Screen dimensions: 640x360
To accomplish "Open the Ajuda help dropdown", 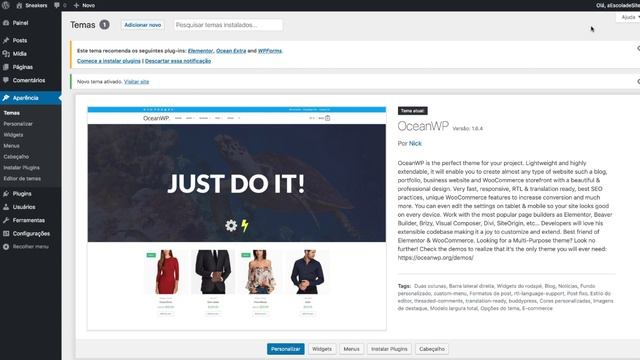I will (629, 17).
